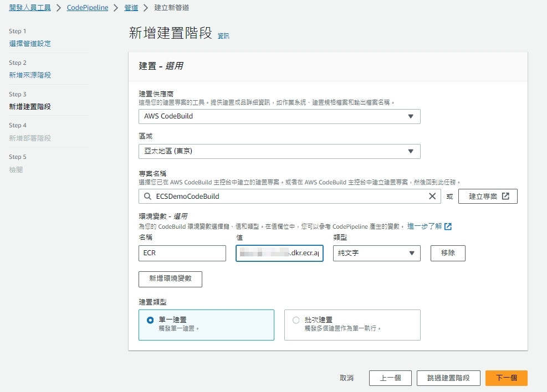This screenshot has height=392, width=547.
Task: Click the Step 4 新增部署階段 label
Action: pyautogui.click(x=30, y=138)
